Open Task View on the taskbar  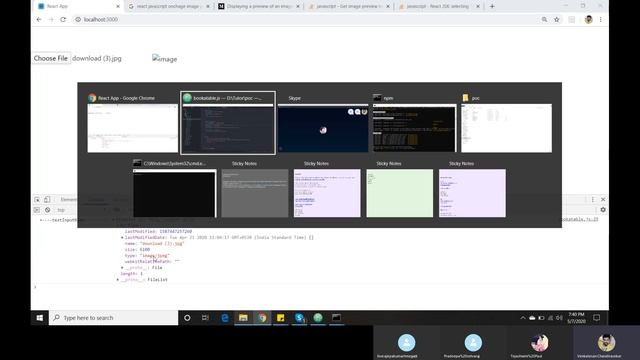click(205, 318)
